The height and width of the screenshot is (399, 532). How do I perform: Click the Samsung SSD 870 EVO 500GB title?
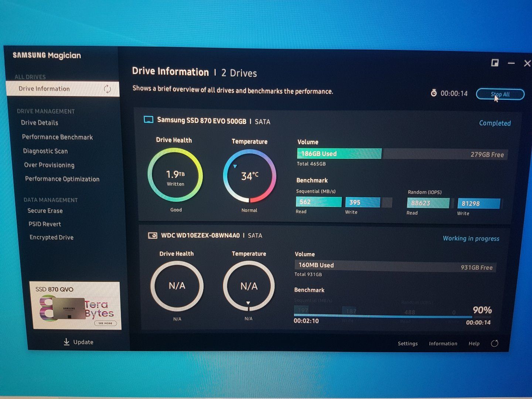point(202,120)
